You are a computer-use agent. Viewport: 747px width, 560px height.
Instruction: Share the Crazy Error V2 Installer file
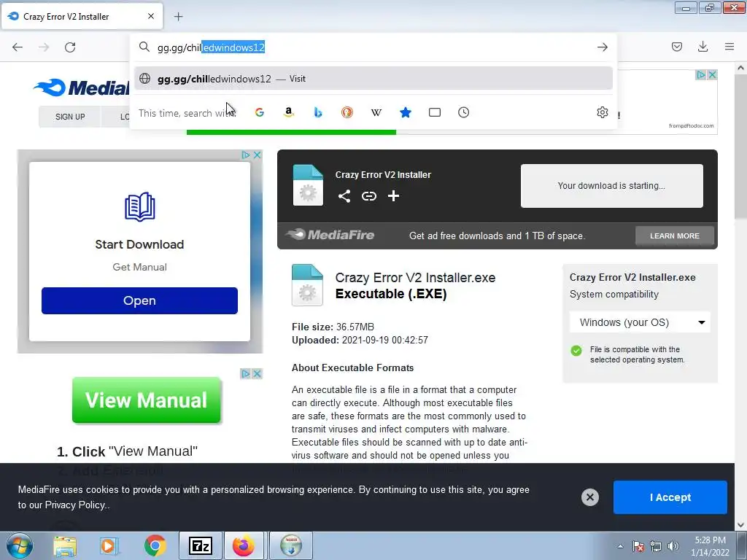(344, 195)
